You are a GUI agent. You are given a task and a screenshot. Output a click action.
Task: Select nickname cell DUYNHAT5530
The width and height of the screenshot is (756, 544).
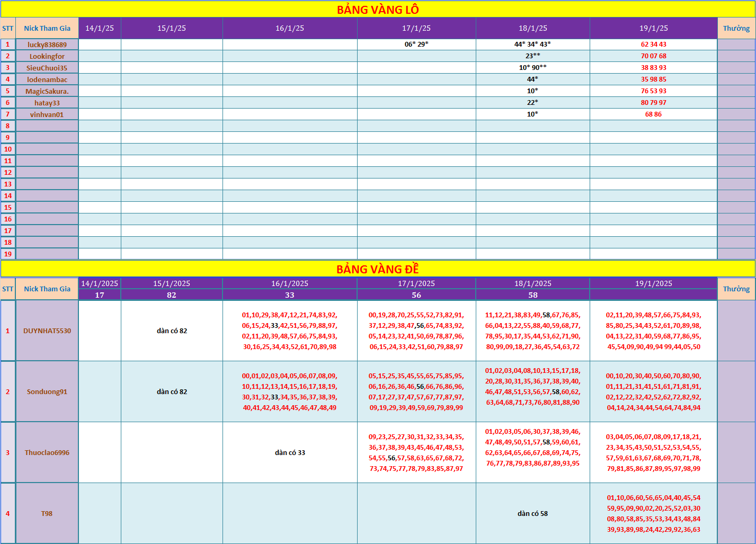pos(47,331)
